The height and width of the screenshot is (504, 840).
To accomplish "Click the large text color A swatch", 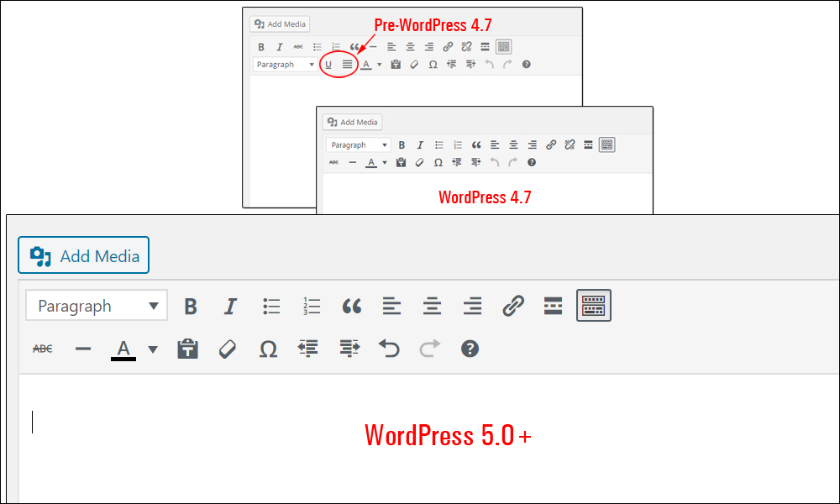I will (x=123, y=349).
